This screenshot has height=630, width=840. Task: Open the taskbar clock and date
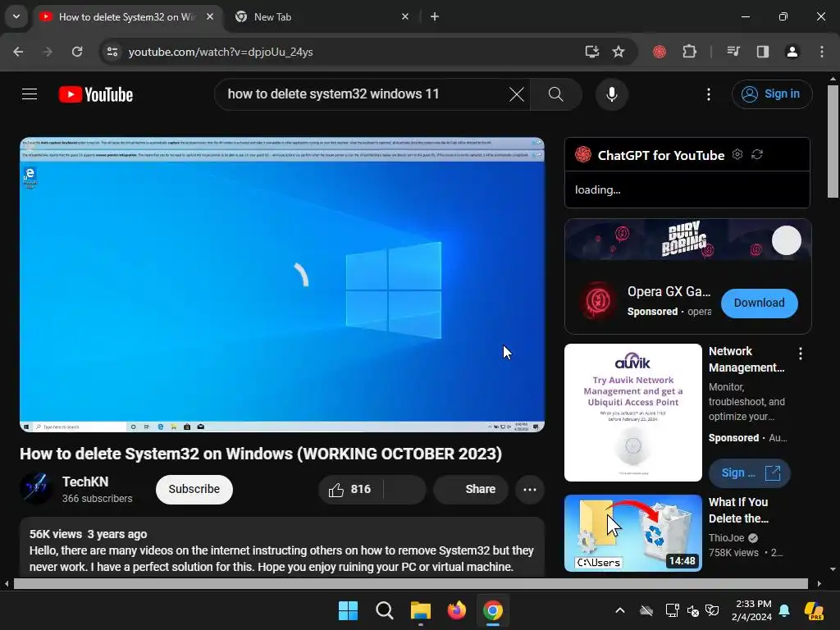(x=753, y=610)
